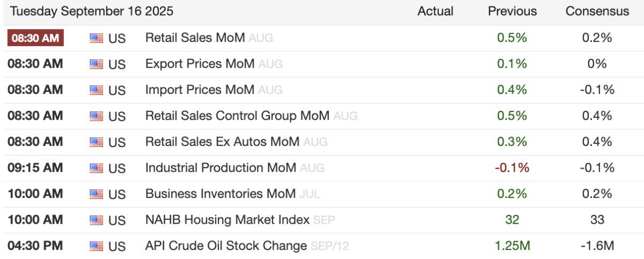Open the API Crude Oil Stock Change link
The width and height of the screenshot is (644, 259).
click(x=227, y=246)
